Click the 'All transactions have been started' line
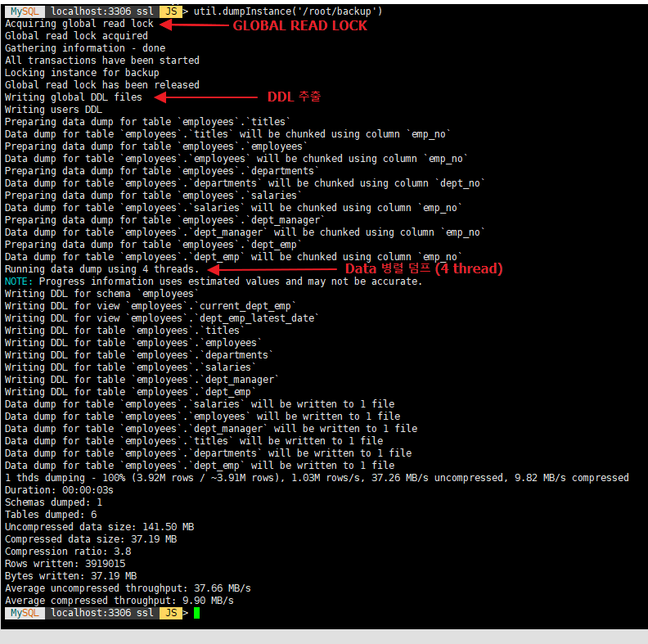This screenshot has height=644, width=648. [102, 61]
